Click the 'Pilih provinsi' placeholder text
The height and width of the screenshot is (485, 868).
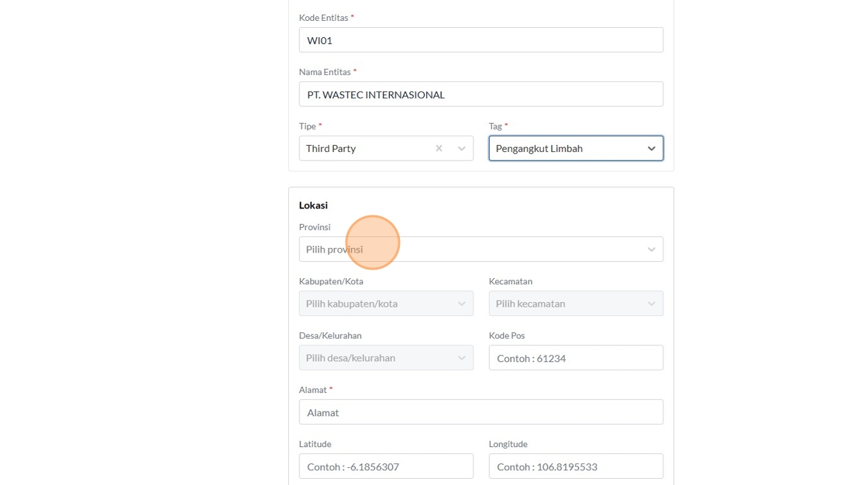[x=334, y=249]
